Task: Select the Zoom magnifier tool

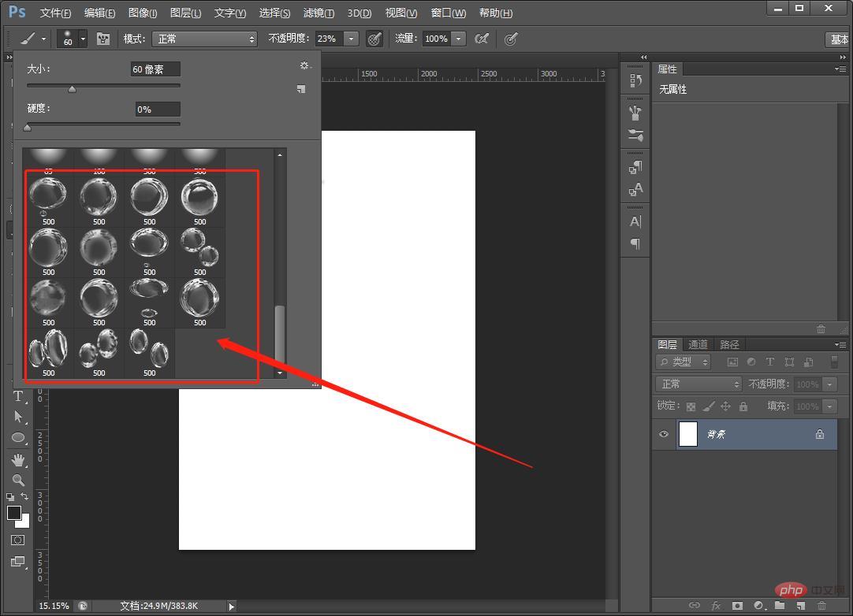Action: [x=18, y=480]
